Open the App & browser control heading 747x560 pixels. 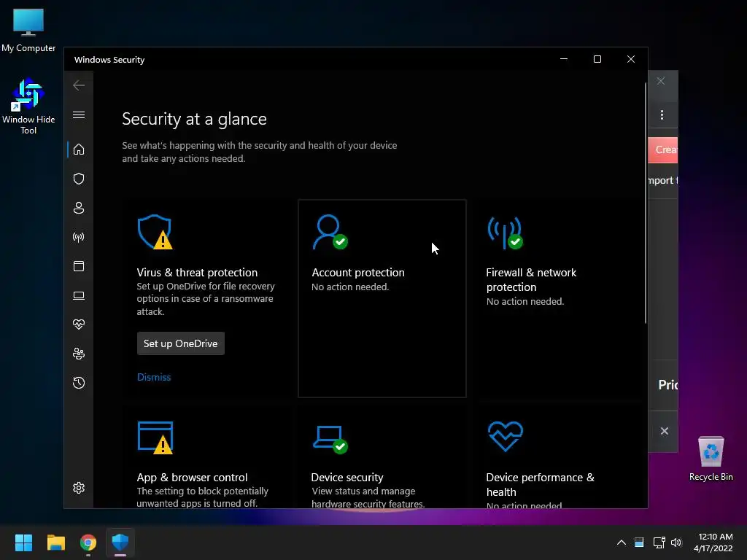tap(192, 477)
